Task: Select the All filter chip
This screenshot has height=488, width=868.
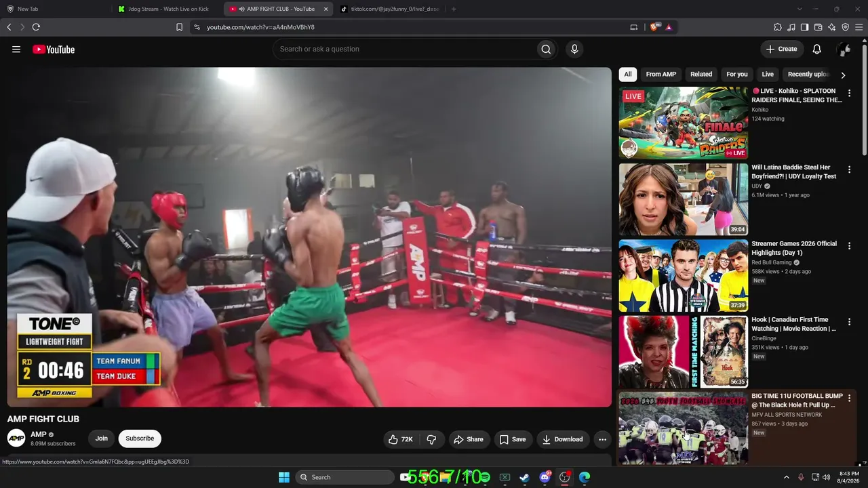Action: pyautogui.click(x=628, y=75)
